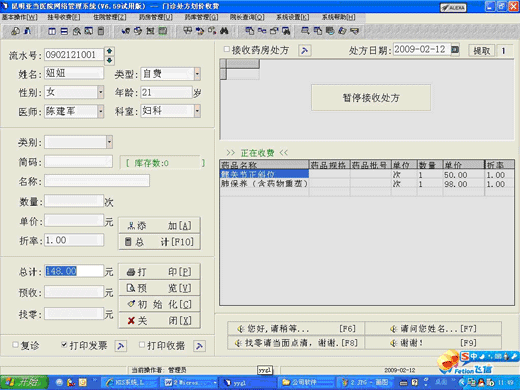Open the calendar icon beside 处方日期
The width and height of the screenshot is (520, 390).
(455, 50)
